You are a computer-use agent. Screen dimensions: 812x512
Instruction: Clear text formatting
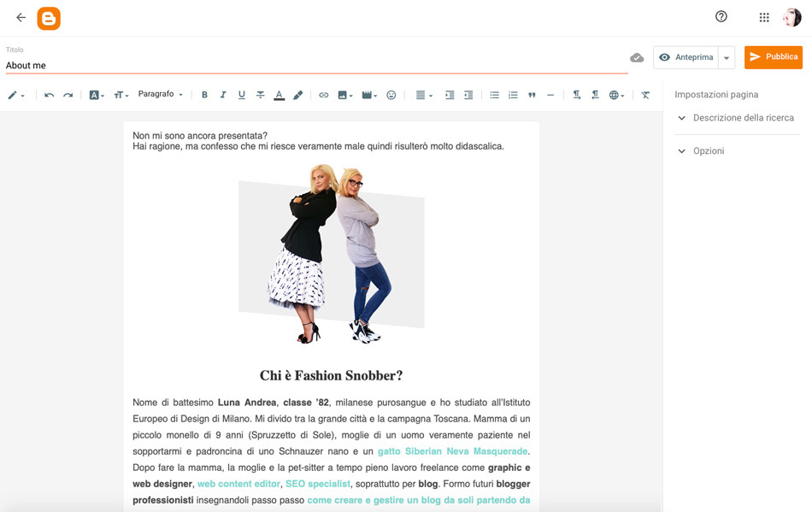pyautogui.click(x=645, y=95)
